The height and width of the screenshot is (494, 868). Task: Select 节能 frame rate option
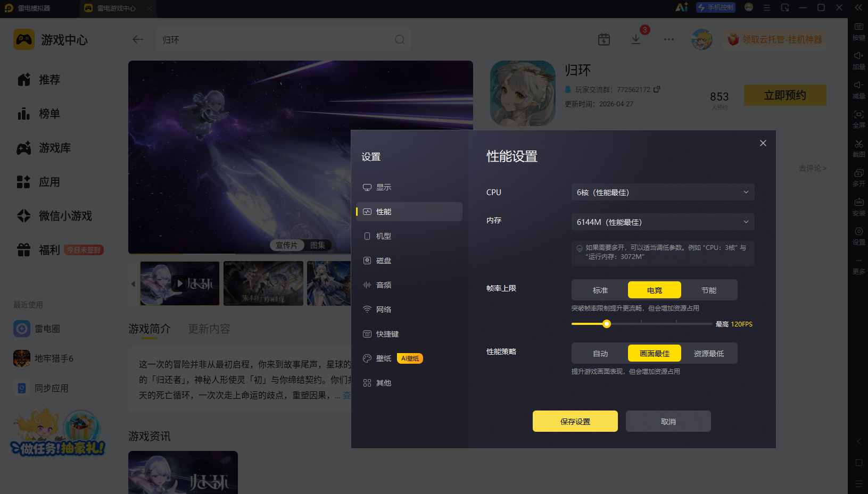point(709,290)
